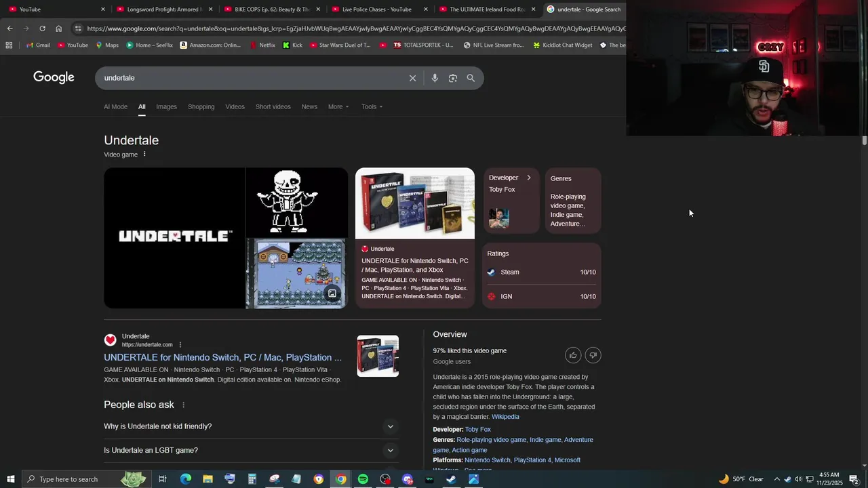This screenshot has height=488, width=868.
Task: Open IGN 10/10 rating row
Action: click(x=541, y=297)
